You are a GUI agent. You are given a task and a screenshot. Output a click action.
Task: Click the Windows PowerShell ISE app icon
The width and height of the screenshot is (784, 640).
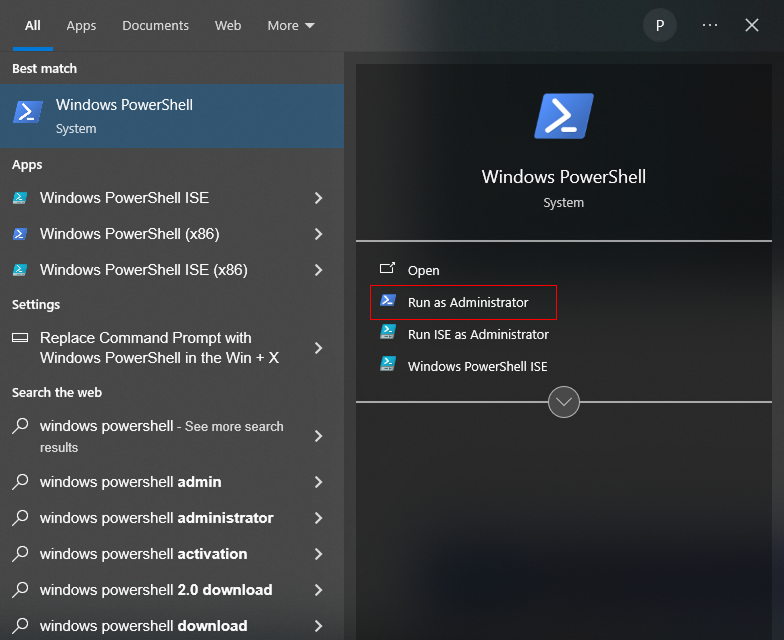20,198
